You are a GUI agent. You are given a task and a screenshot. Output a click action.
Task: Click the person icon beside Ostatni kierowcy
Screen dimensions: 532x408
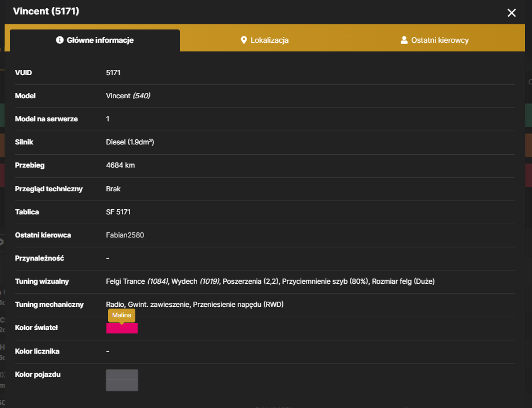pos(404,40)
